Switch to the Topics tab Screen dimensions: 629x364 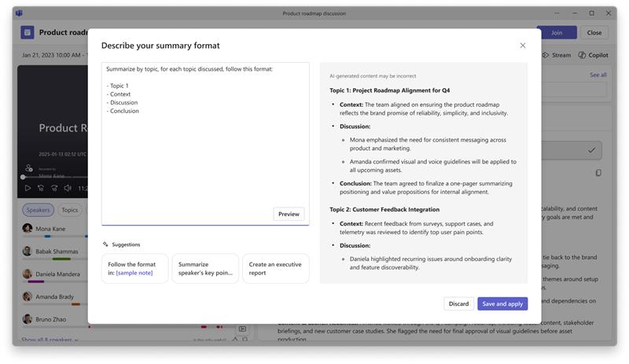click(70, 210)
